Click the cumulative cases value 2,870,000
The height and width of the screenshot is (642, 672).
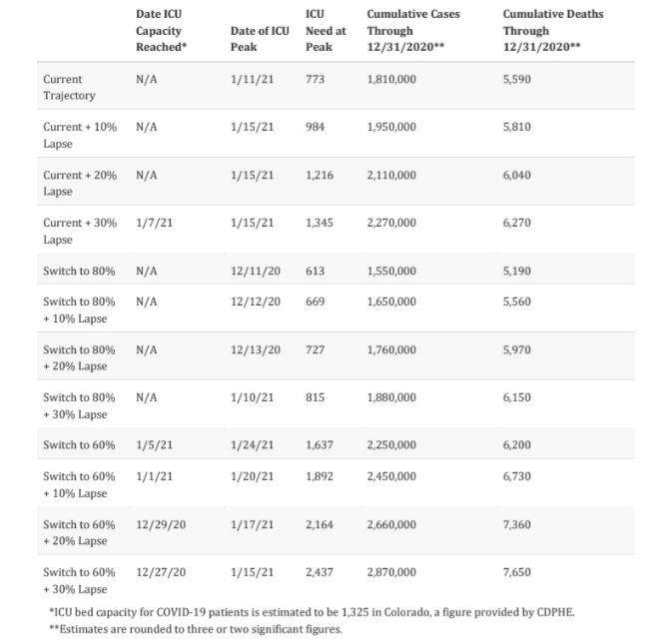(x=391, y=572)
